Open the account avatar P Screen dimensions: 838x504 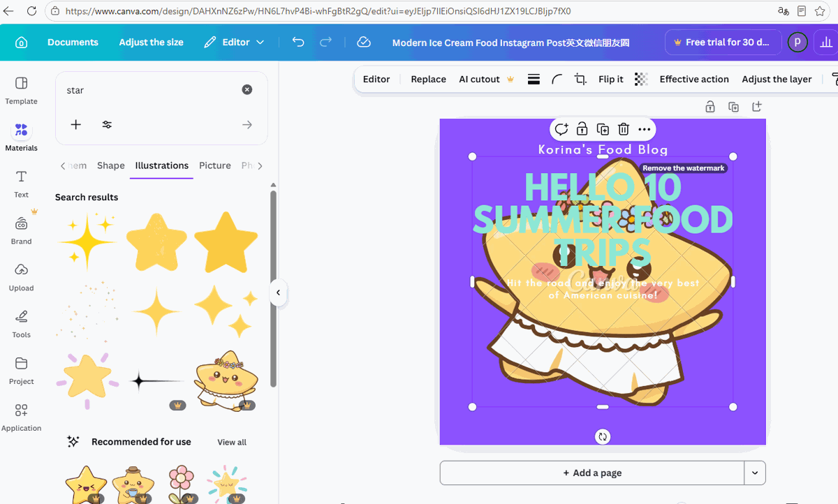(797, 42)
